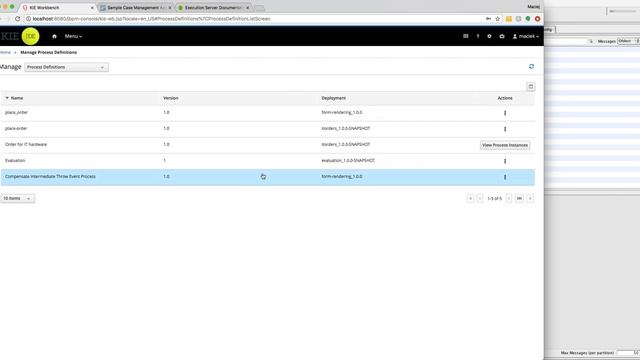Select the place_order process row name
This screenshot has height=360, width=640.
point(16,112)
